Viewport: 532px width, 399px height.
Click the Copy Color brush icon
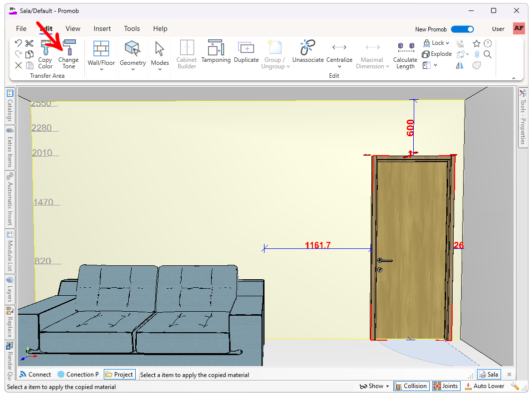pyautogui.click(x=45, y=49)
